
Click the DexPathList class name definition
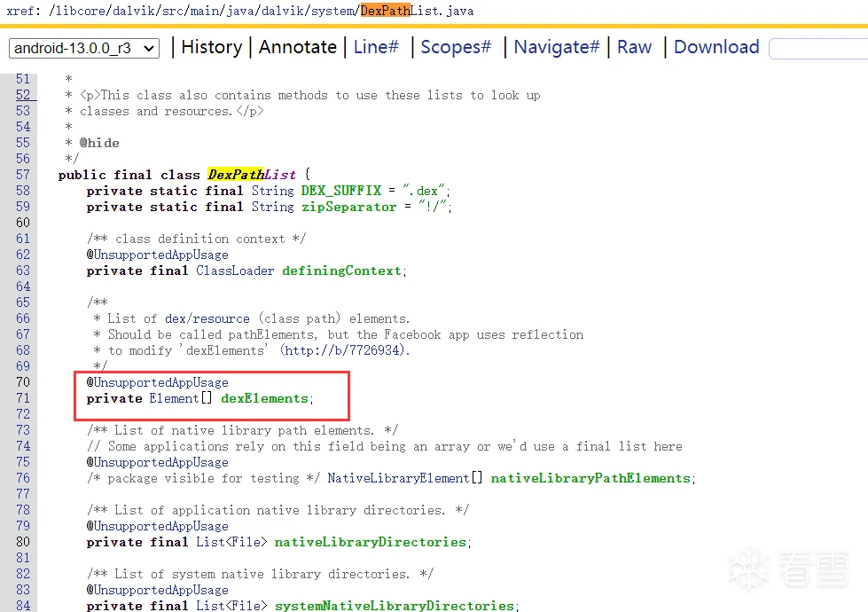(x=252, y=175)
